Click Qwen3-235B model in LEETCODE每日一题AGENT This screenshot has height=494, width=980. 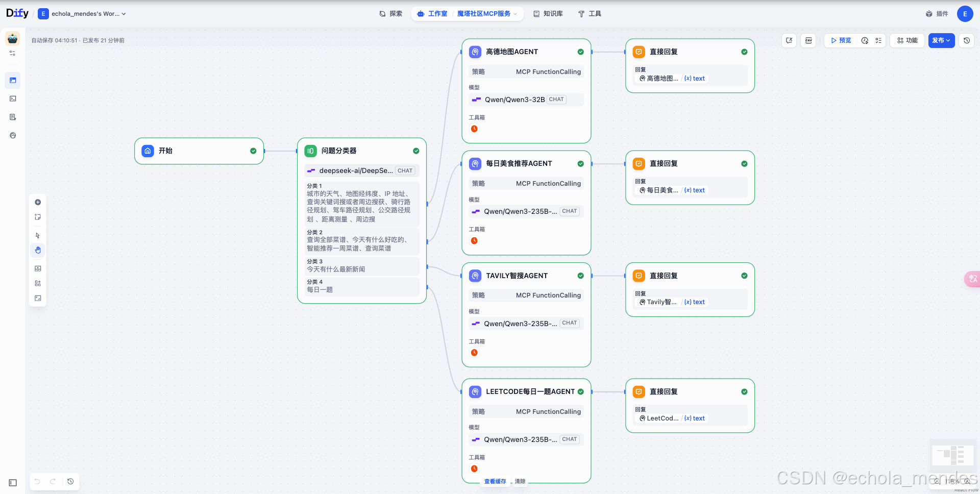(526, 439)
